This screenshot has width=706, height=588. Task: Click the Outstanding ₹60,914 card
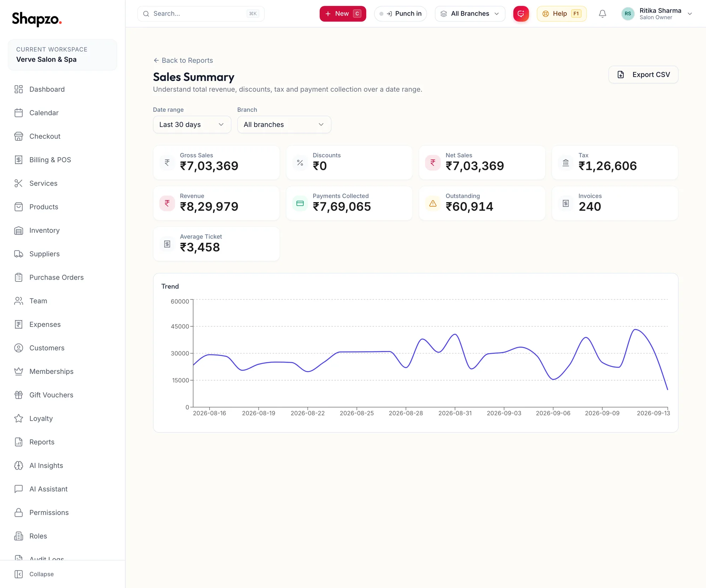pyautogui.click(x=482, y=203)
